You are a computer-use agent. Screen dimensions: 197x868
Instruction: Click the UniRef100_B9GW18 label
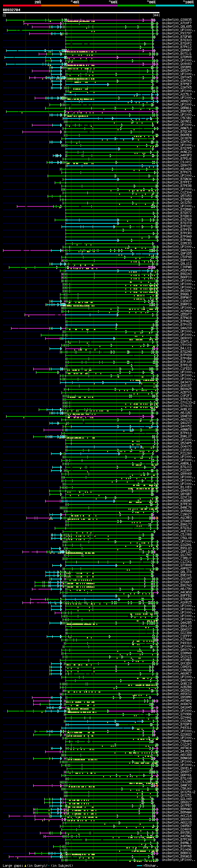tap(177, 856)
